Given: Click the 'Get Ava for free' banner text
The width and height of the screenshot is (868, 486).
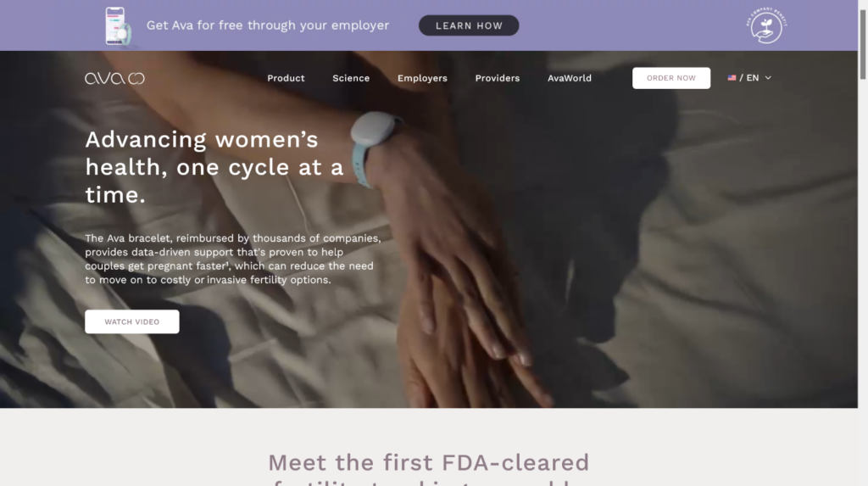Looking at the screenshot, I should click(268, 25).
